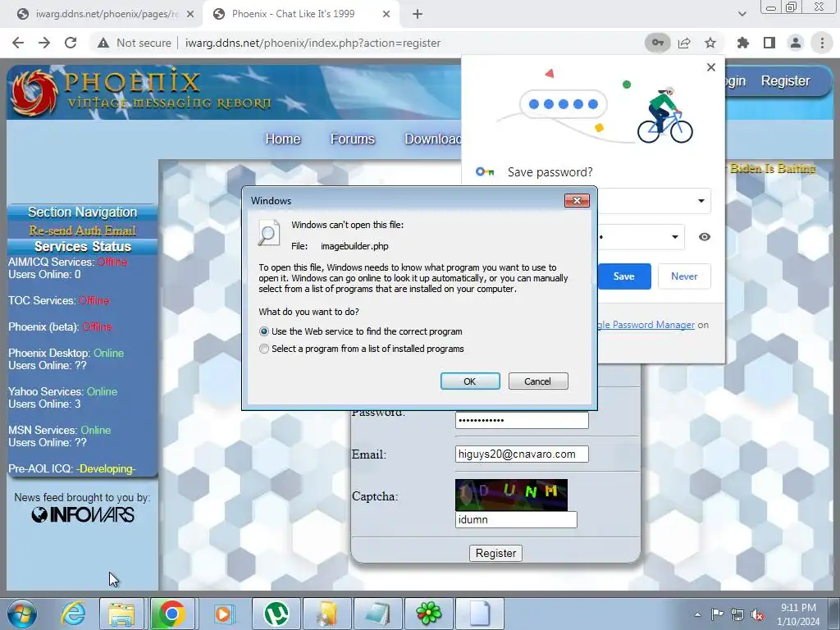840x630 pixels.
Task: Close the Windows dialog with red X
Action: point(577,200)
